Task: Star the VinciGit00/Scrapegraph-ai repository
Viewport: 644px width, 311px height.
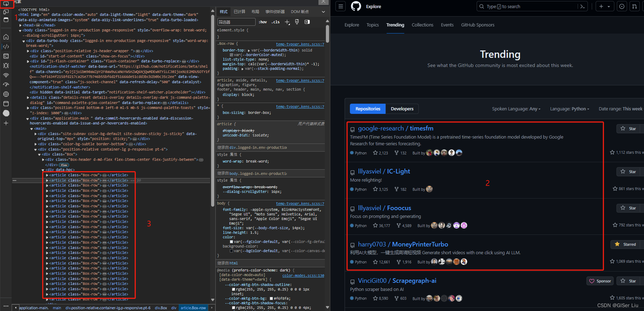Action: (x=629, y=281)
